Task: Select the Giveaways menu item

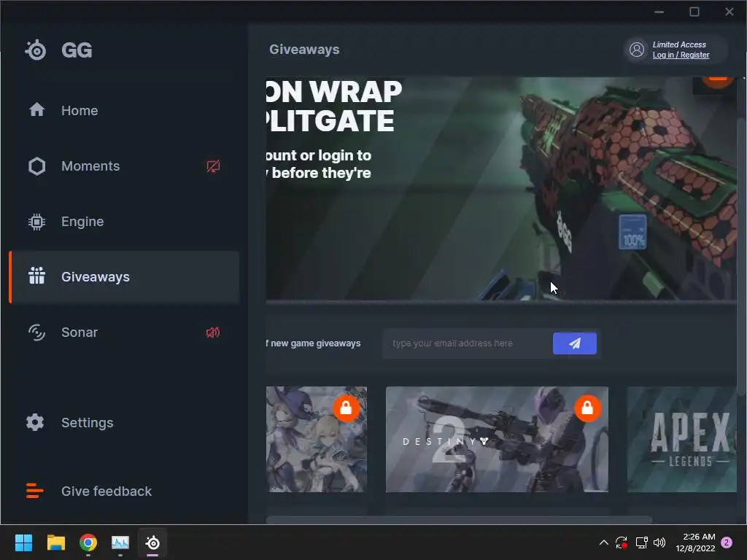Action: coord(124,277)
